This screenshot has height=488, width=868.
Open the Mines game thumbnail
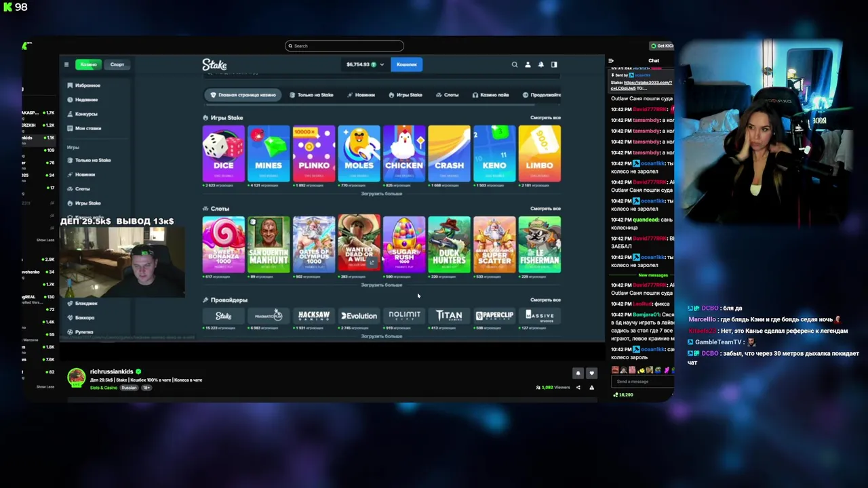coord(269,153)
